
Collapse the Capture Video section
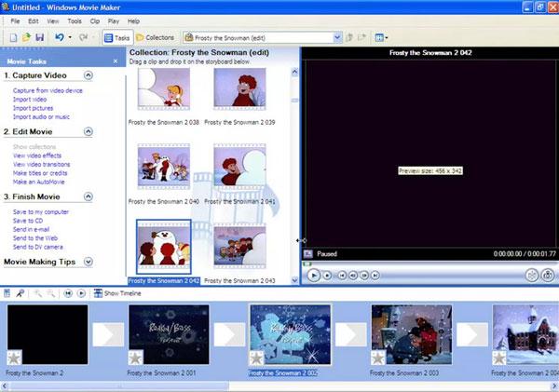coord(89,75)
